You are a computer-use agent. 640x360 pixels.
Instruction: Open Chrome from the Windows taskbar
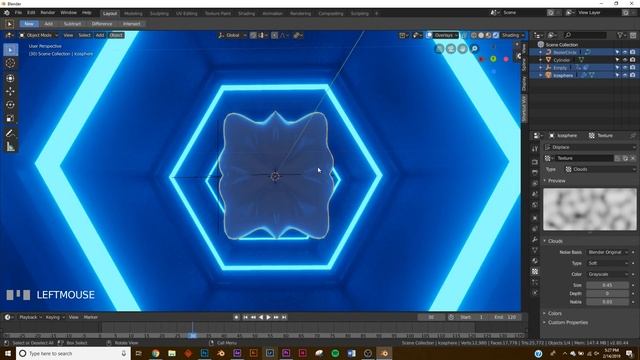(x=156, y=353)
